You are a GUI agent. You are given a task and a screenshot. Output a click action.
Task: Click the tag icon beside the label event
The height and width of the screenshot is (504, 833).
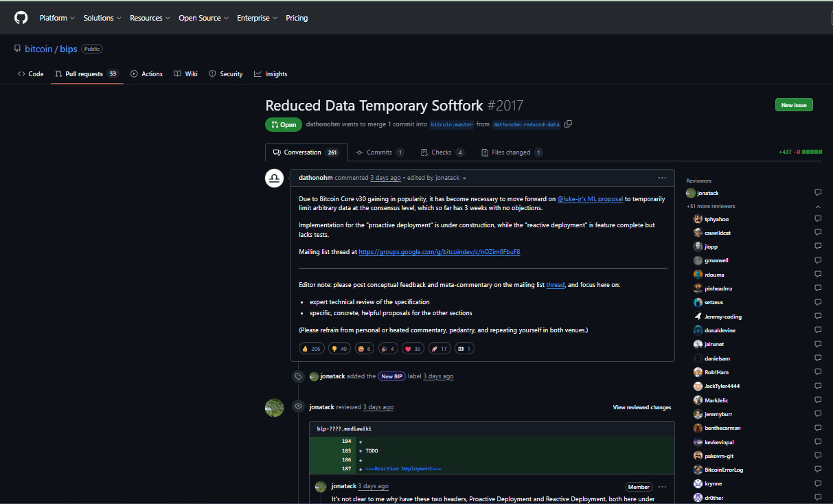pos(298,376)
